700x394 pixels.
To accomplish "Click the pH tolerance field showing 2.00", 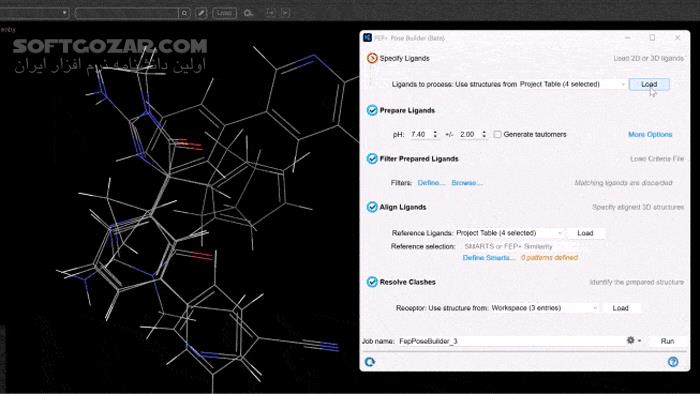I will (469, 134).
